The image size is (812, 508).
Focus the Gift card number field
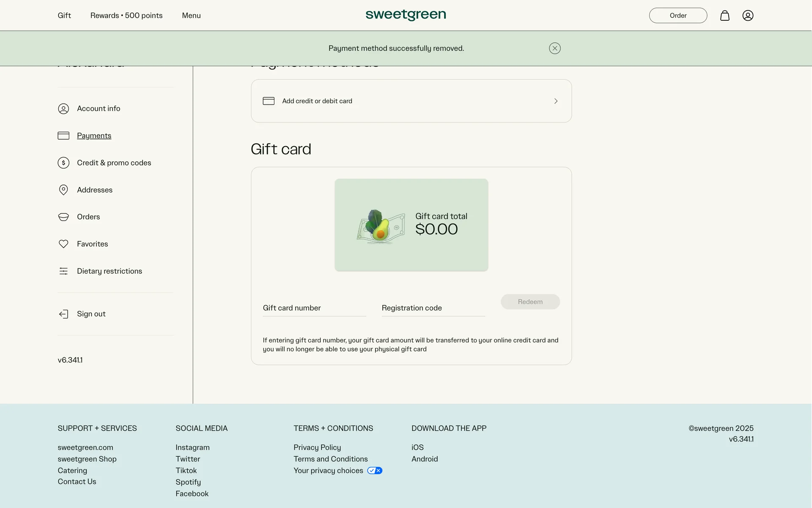pos(314,308)
